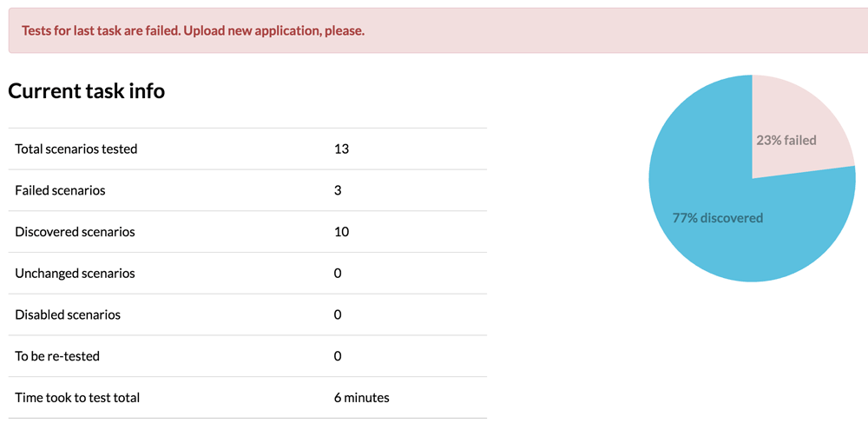Click the failed scenarios value 3
The image size is (868, 430).
tap(338, 190)
